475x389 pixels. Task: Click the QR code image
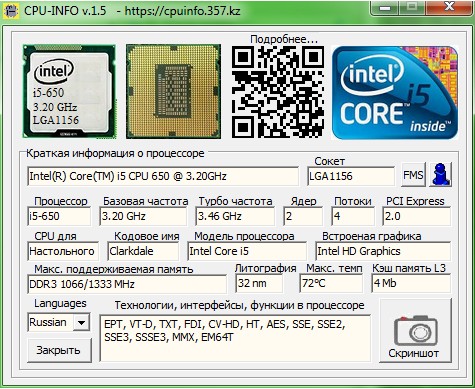(x=278, y=92)
